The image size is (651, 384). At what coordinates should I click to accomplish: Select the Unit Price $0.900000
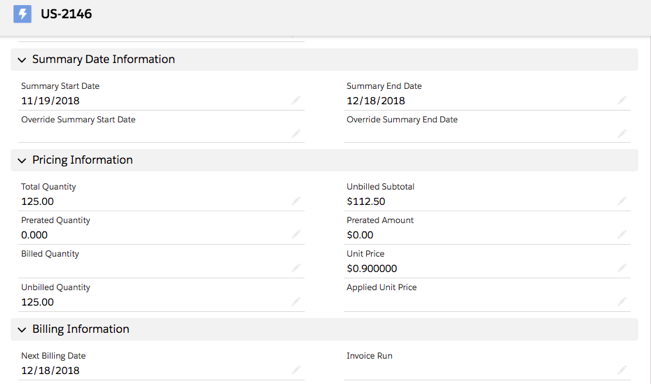(x=372, y=269)
